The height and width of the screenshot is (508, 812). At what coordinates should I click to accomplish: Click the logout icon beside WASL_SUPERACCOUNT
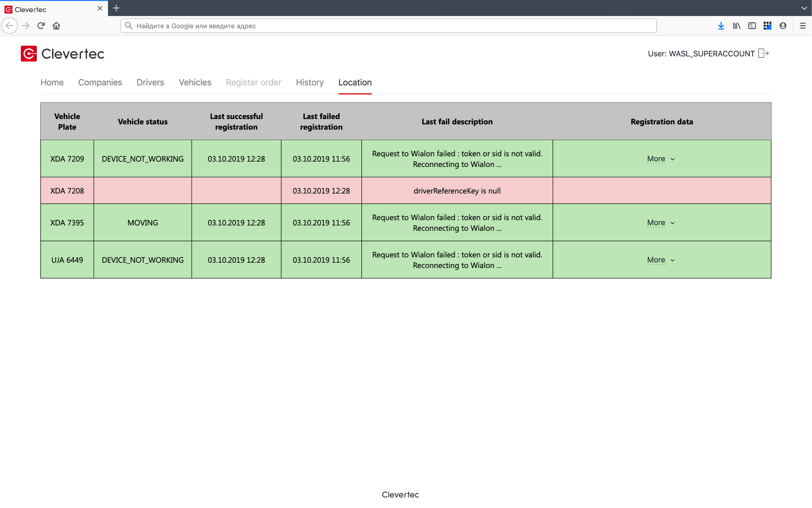[x=763, y=53]
